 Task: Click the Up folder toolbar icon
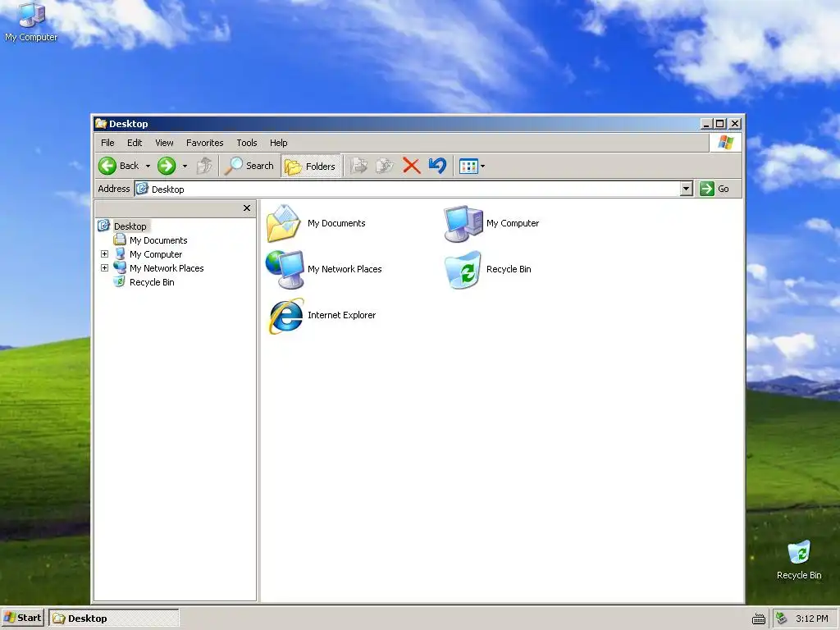[204, 166]
